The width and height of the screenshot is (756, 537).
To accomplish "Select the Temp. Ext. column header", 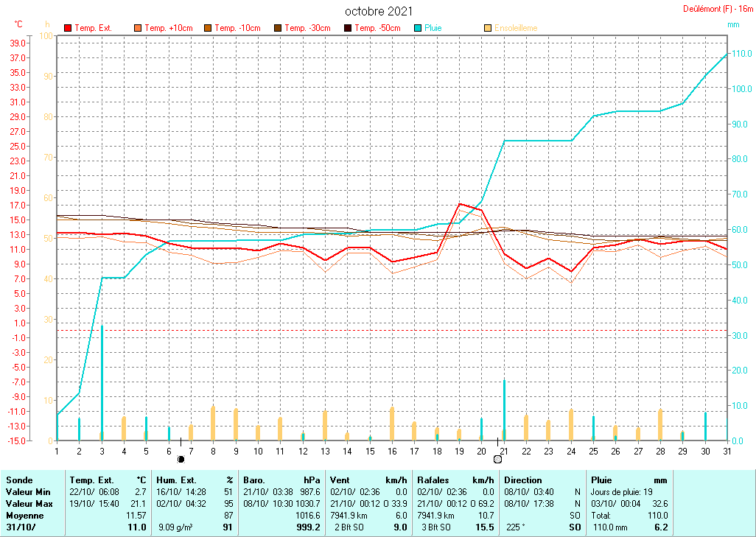I will [108, 480].
